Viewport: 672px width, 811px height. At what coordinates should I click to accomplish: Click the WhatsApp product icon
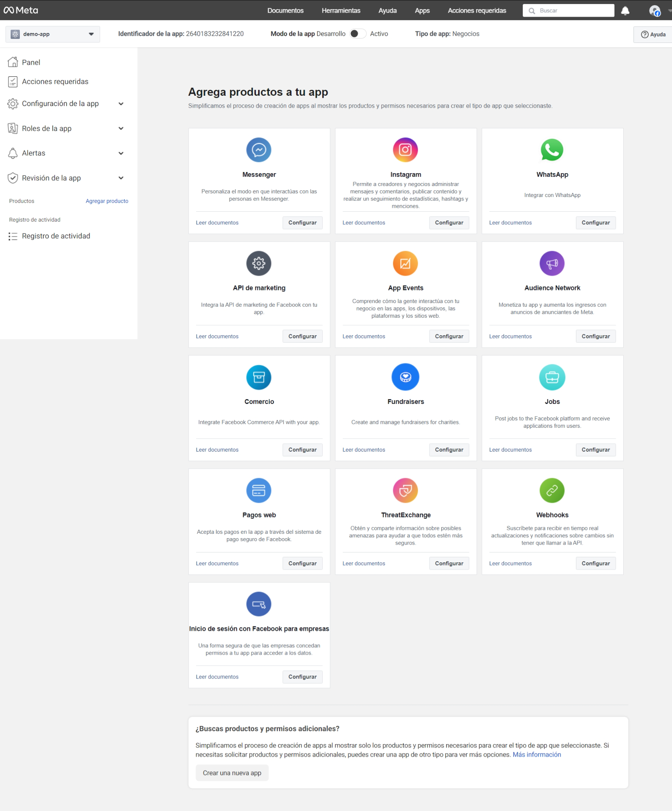coord(552,150)
